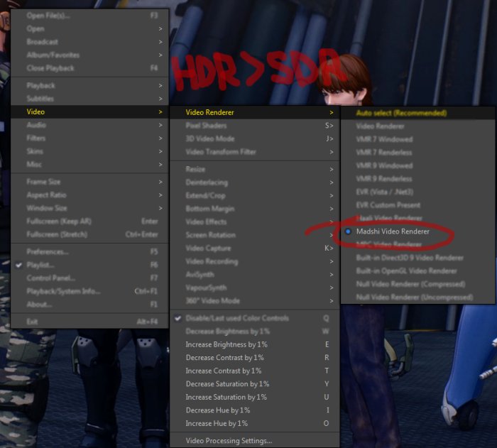This screenshot has height=448, width=497.
Task: Open Video Processing Settings...
Action: (255, 441)
